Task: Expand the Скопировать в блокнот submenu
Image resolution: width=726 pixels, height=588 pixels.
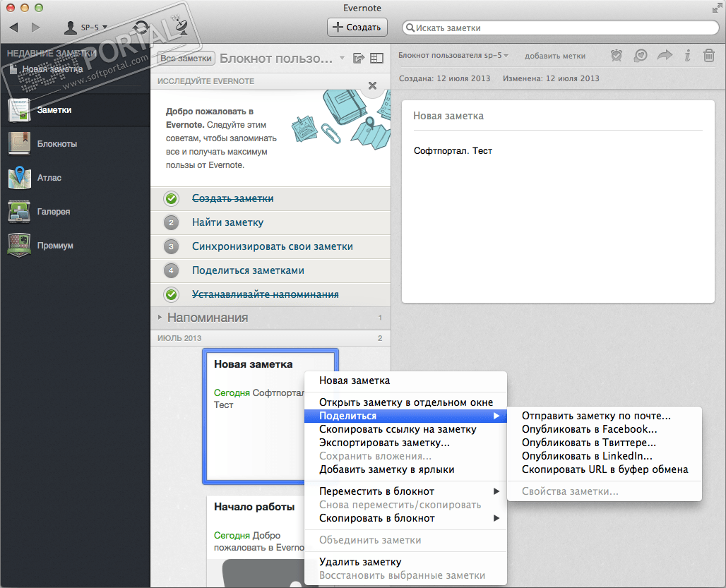Action: [x=405, y=518]
